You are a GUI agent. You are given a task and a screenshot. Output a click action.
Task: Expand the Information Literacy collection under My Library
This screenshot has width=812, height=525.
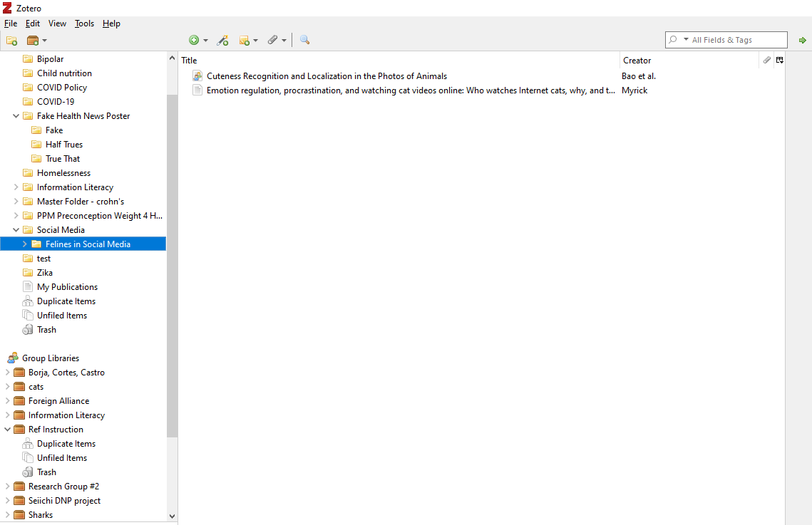(16, 187)
